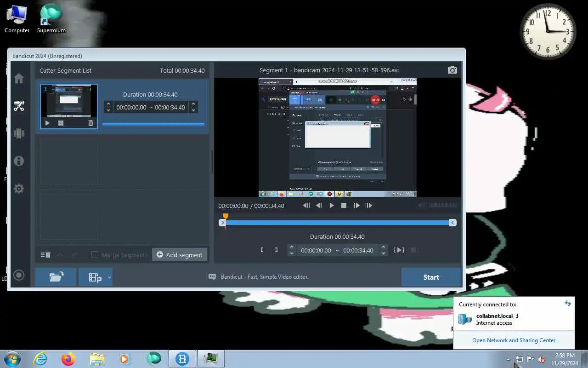The height and width of the screenshot is (368, 588).
Task: Click the timeline end handle
Action: [453, 223]
